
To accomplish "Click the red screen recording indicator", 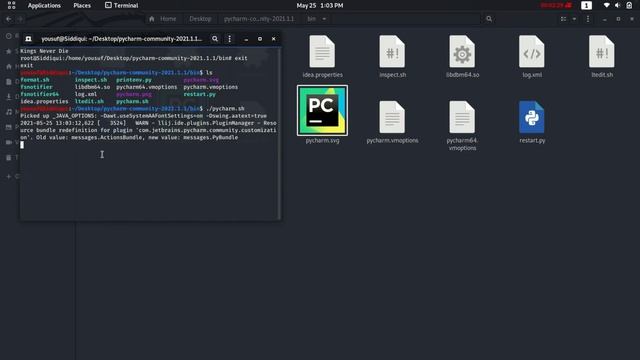I will tap(556, 5).
